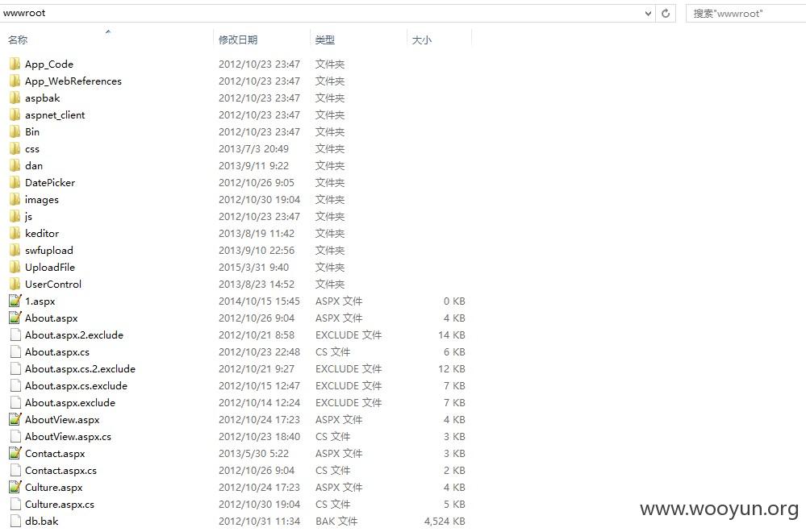Screen dimensions: 806x532
Task: Click the 14 KB size of About.aspx.2.exclude
Action: point(452,335)
